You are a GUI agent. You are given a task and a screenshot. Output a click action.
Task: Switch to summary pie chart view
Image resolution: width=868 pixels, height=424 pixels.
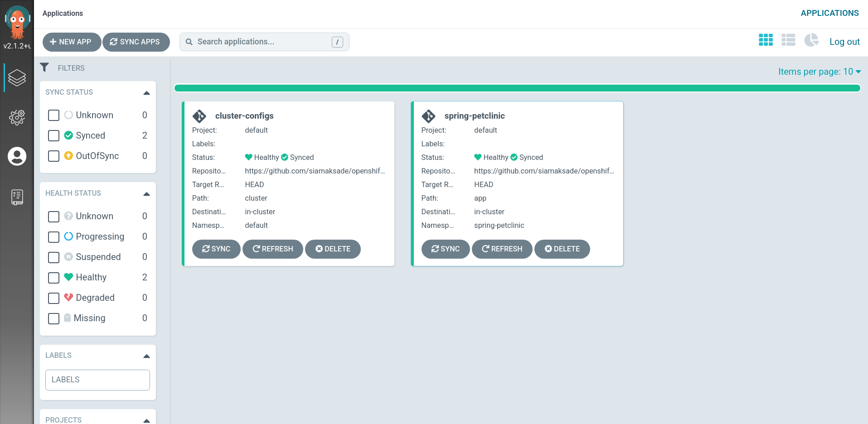[811, 40]
